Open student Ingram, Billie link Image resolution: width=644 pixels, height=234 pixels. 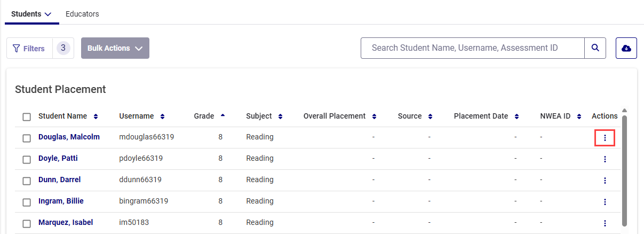(x=61, y=201)
